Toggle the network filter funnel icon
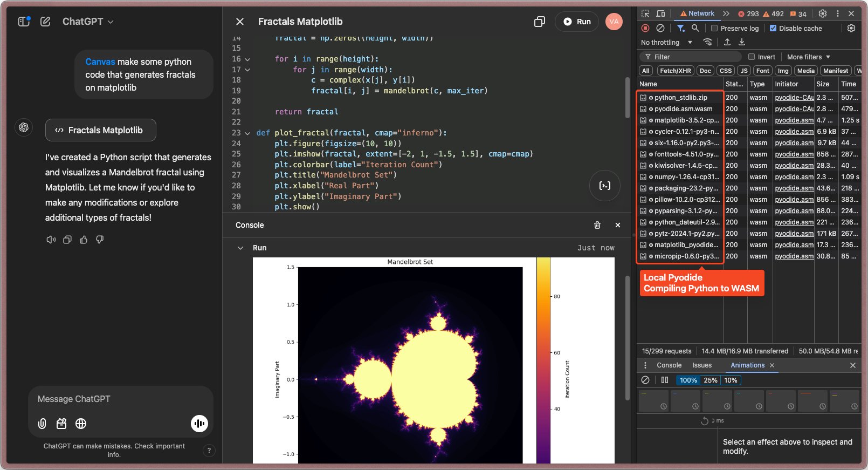The image size is (868, 470). [681, 28]
